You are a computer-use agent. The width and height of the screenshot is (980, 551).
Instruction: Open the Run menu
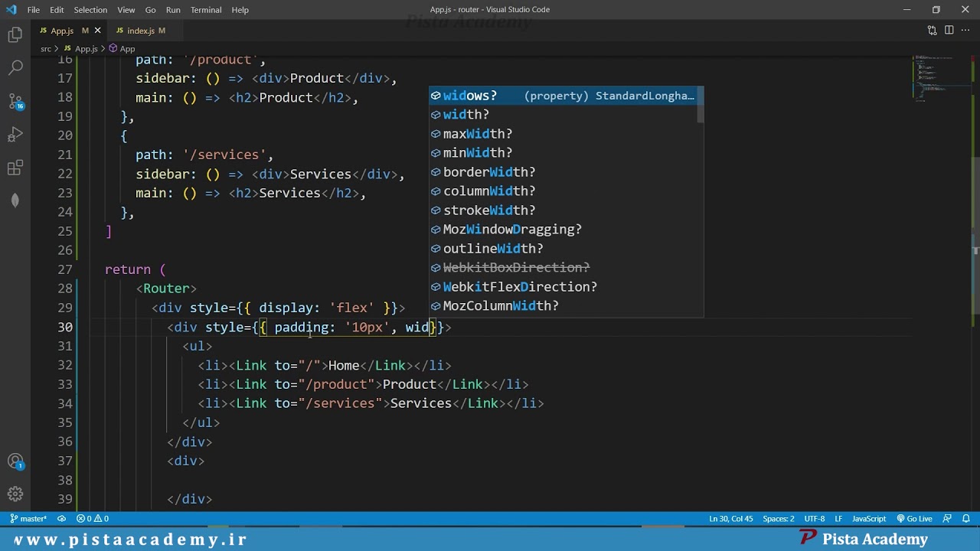[173, 10]
